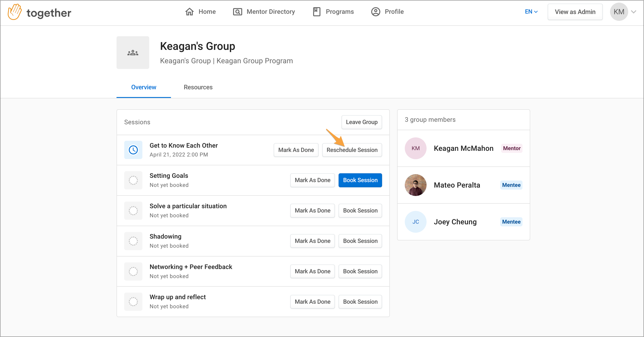Click Reschedule Session button
This screenshot has height=337, width=644.
click(352, 150)
